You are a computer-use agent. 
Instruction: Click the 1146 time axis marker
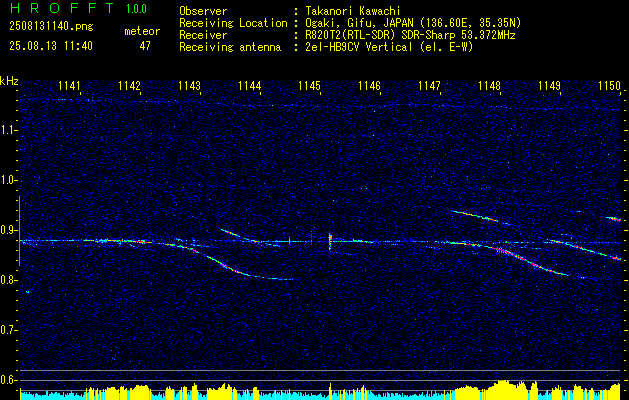point(369,86)
